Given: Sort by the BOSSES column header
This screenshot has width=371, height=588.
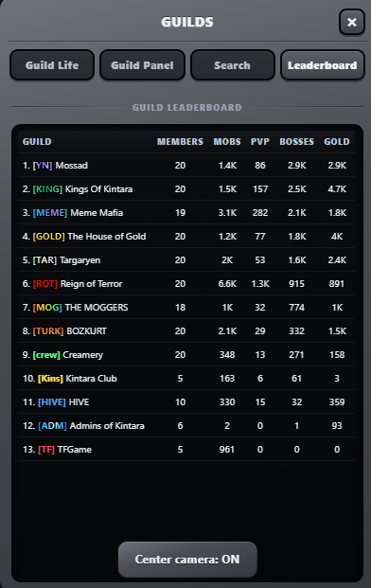Looking at the screenshot, I should (x=297, y=142).
